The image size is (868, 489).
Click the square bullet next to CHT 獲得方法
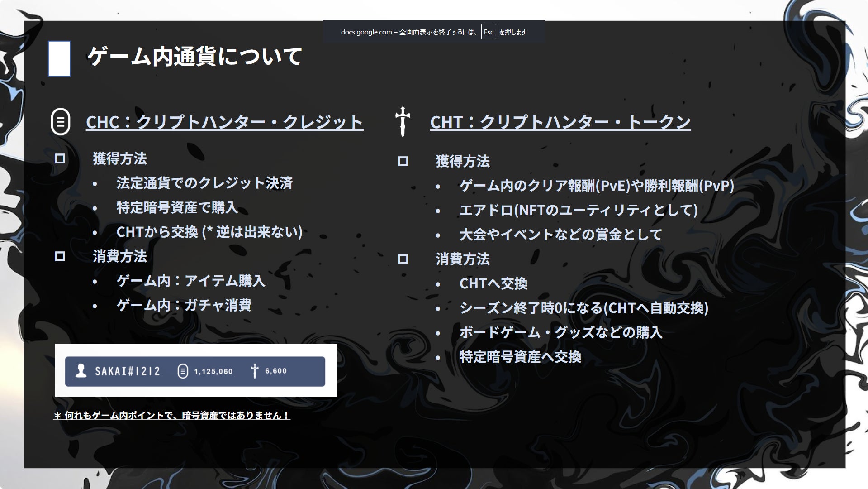[403, 162]
